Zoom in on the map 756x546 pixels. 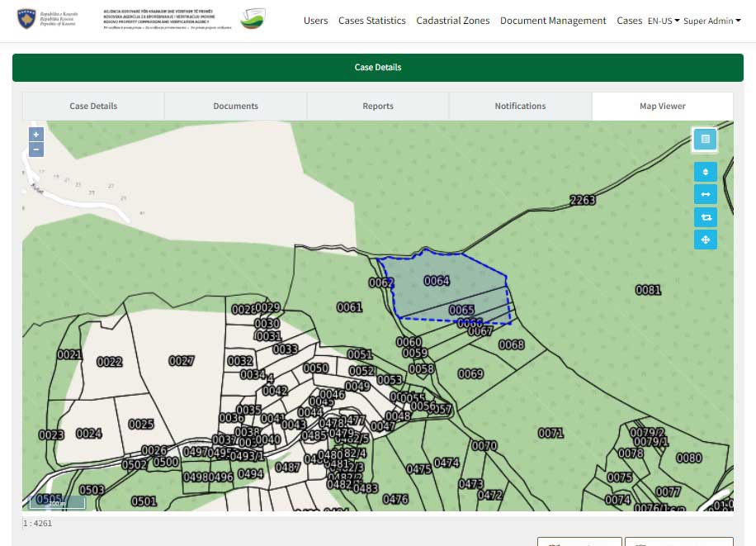[x=36, y=135]
